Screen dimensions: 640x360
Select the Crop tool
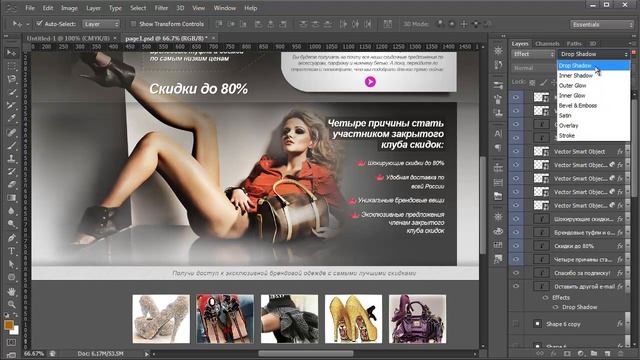[x=11, y=105]
